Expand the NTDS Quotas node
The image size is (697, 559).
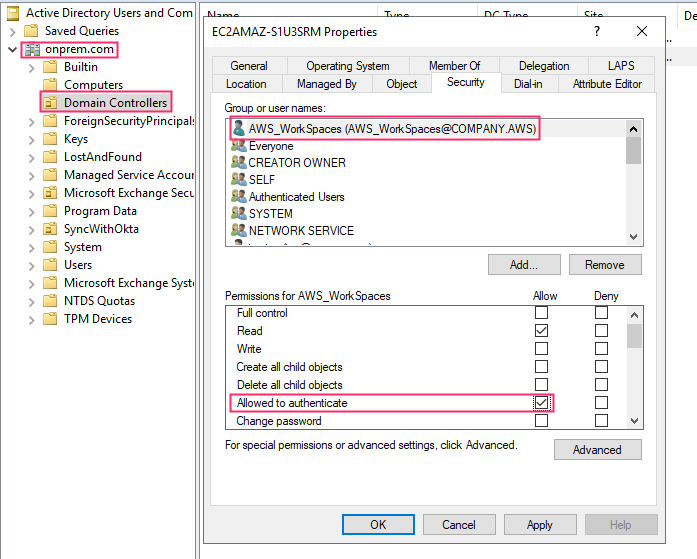(32, 302)
